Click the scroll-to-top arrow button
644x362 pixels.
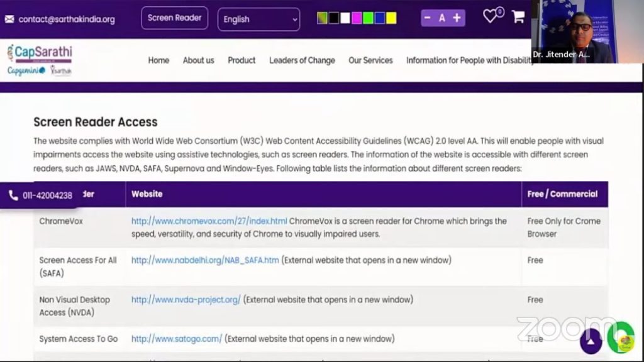591,341
